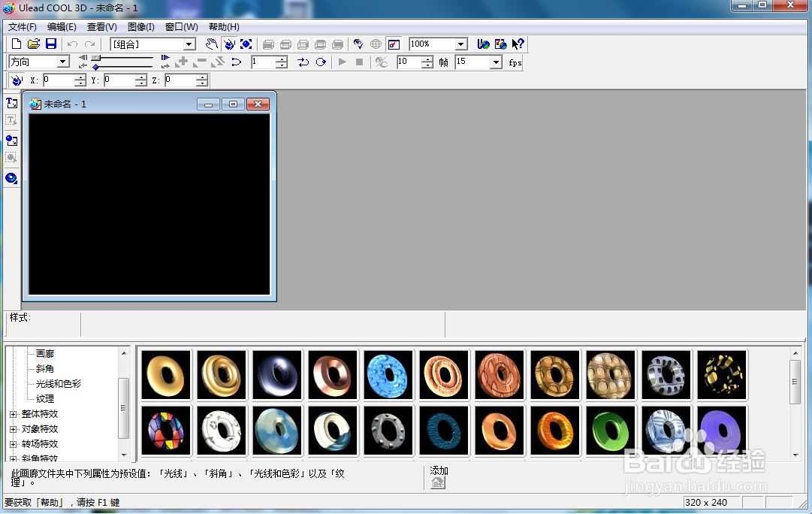Select the Size object tool
Screen dimensions: 812x514
coord(246,44)
